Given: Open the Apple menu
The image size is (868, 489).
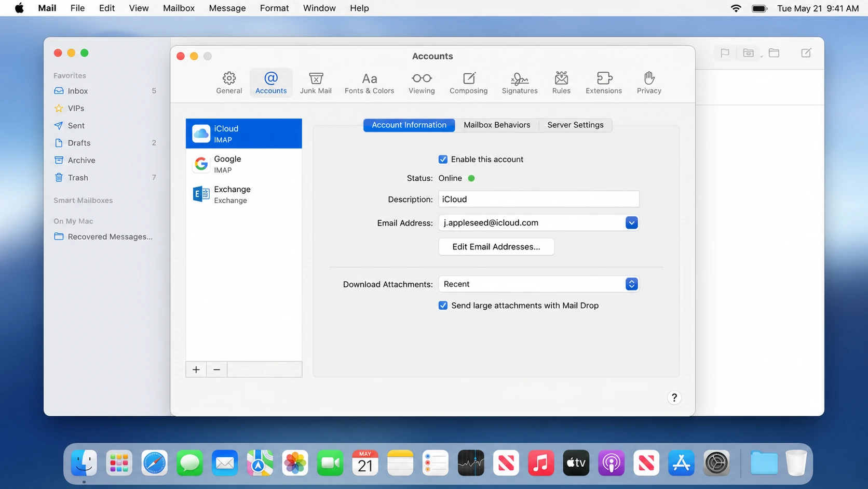Looking at the screenshot, I should (x=19, y=8).
